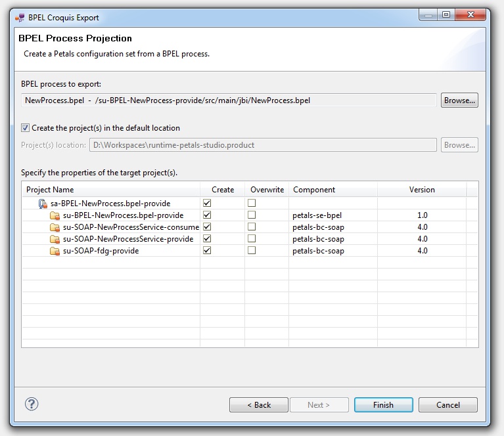
Task: Click the BPEL Croquis Export title bar icon
Action: (20, 16)
